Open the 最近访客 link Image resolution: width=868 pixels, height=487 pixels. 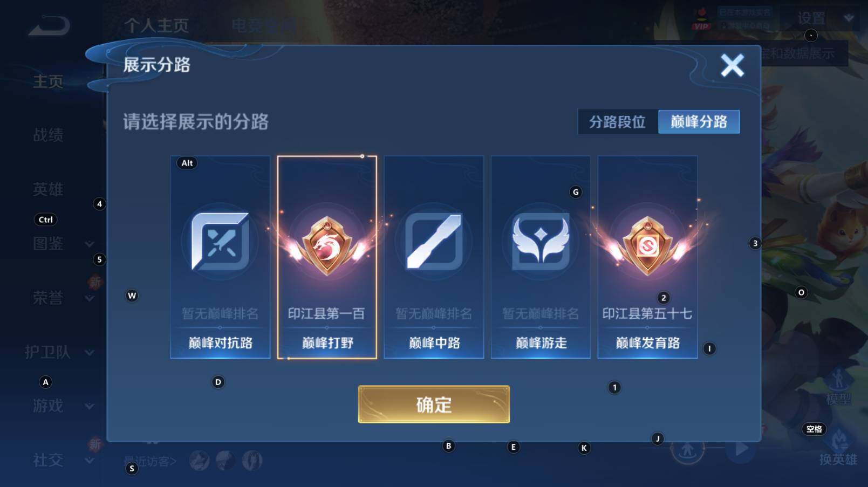click(x=150, y=461)
